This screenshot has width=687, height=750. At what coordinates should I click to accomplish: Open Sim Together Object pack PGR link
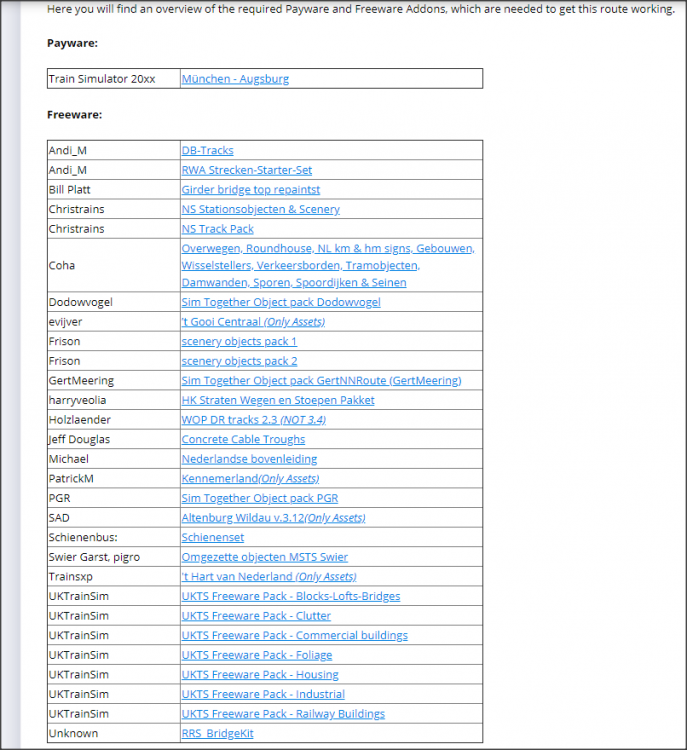click(260, 498)
